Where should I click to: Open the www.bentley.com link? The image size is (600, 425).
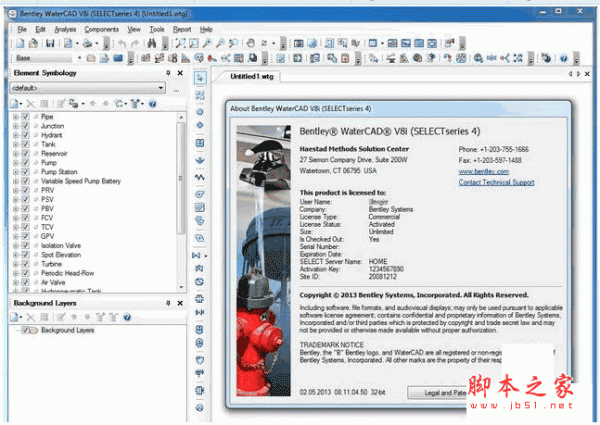coord(484,171)
